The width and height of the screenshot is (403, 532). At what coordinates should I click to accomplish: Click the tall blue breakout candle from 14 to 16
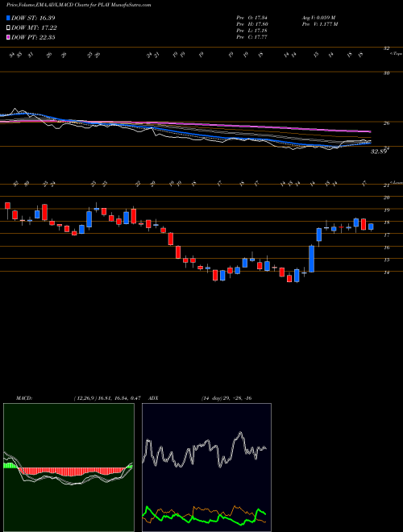pos(312,259)
